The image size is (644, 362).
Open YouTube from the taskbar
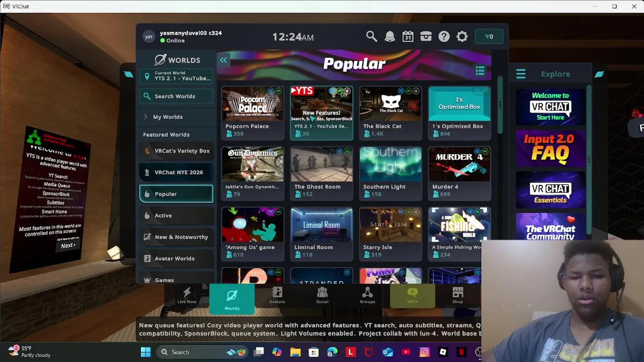tap(406, 352)
